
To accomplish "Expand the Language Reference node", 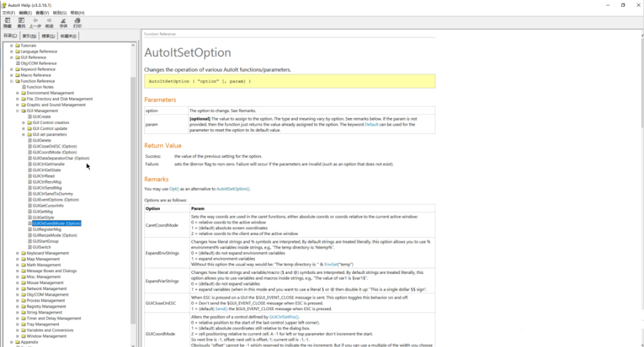I will click(11, 52).
